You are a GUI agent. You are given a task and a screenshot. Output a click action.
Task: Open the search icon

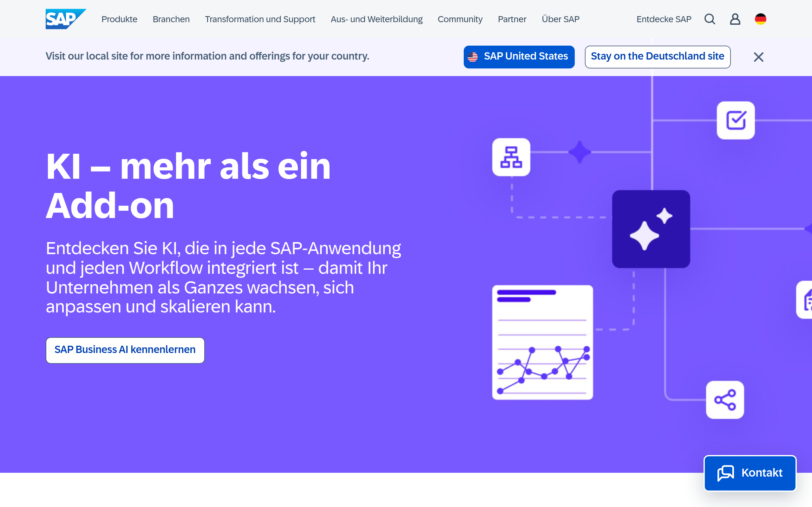[x=709, y=19]
